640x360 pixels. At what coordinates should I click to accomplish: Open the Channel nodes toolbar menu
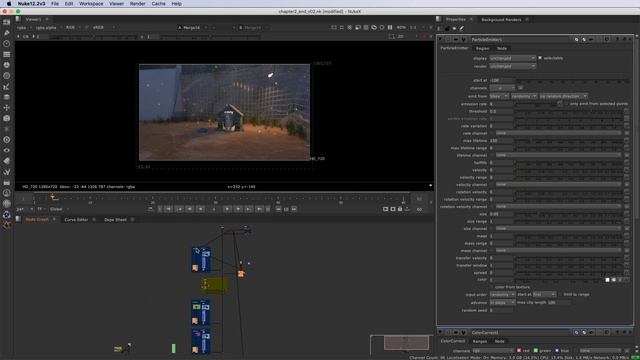7,54
